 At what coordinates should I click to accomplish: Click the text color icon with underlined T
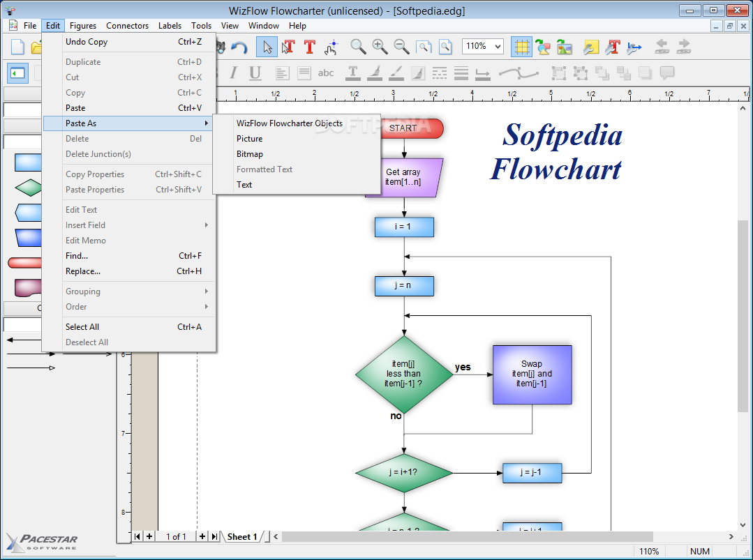click(x=352, y=73)
